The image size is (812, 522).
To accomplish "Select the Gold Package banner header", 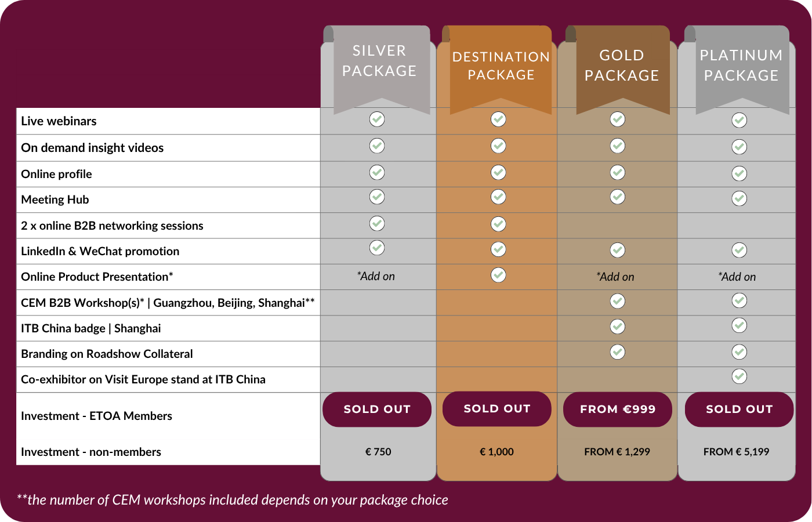I will click(622, 66).
